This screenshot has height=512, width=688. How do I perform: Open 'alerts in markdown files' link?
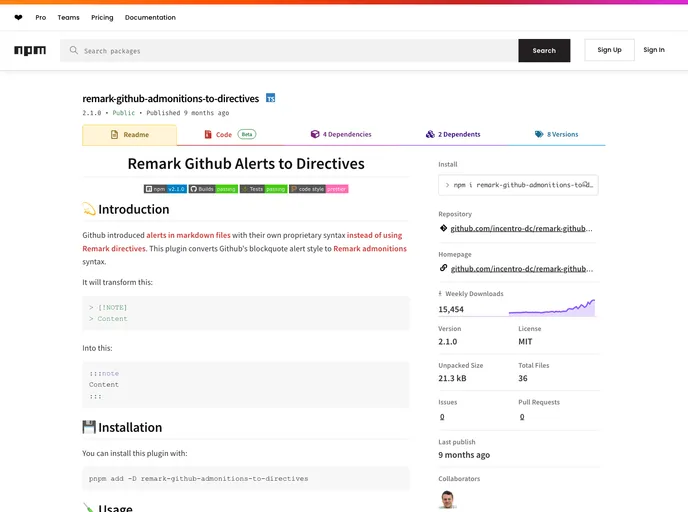click(x=188, y=235)
